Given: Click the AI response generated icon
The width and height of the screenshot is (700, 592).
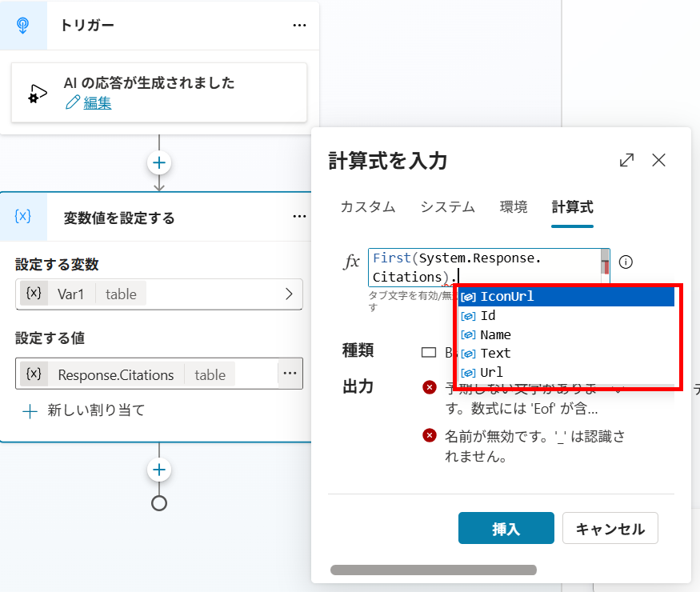Looking at the screenshot, I should click(x=38, y=94).
